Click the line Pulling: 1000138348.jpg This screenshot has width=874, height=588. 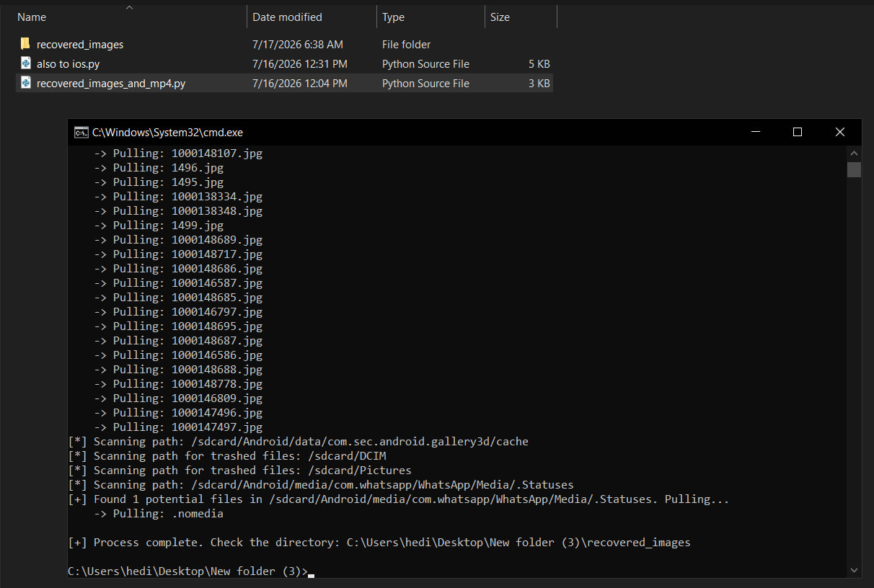point(178,211)
